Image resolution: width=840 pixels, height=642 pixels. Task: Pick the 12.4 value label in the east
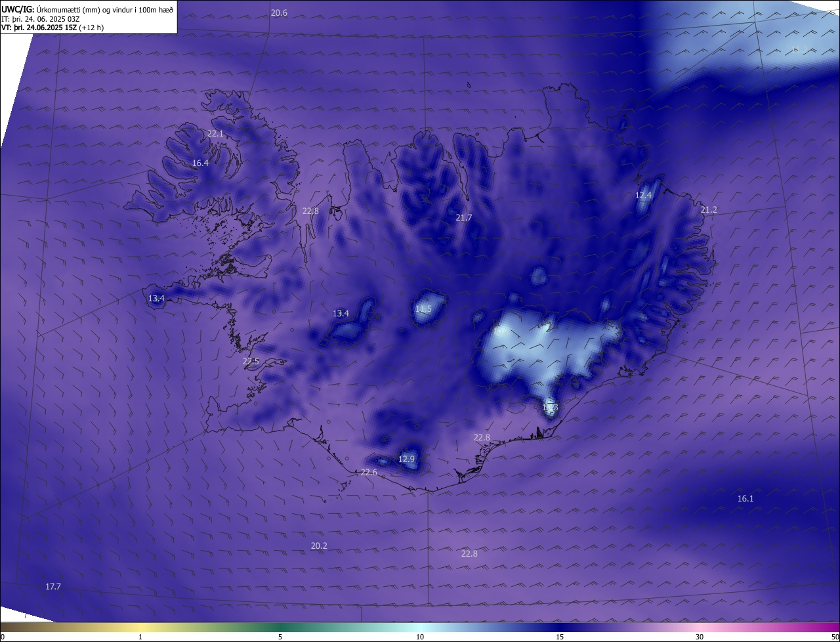pyautogui.click(x=643, y=196)
